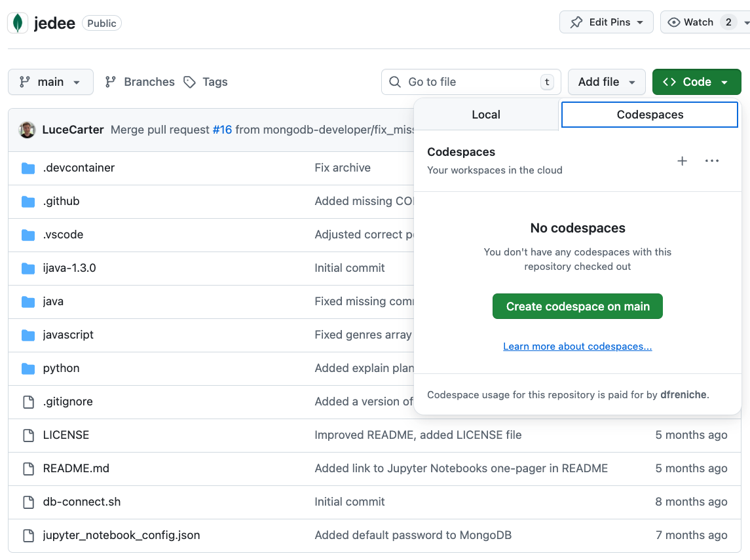The width and height of the screenshot is (750, 560).
Task: Open pull request #16 link
Action: click(222, 130)
